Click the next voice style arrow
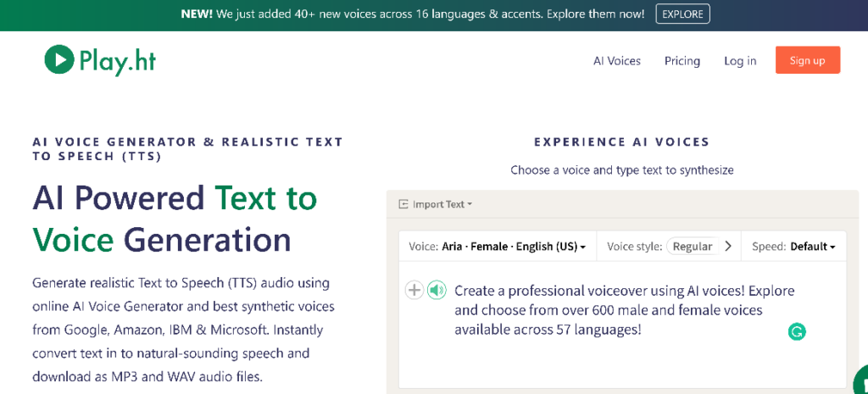868x394 pixels. [x=728, y=247]
